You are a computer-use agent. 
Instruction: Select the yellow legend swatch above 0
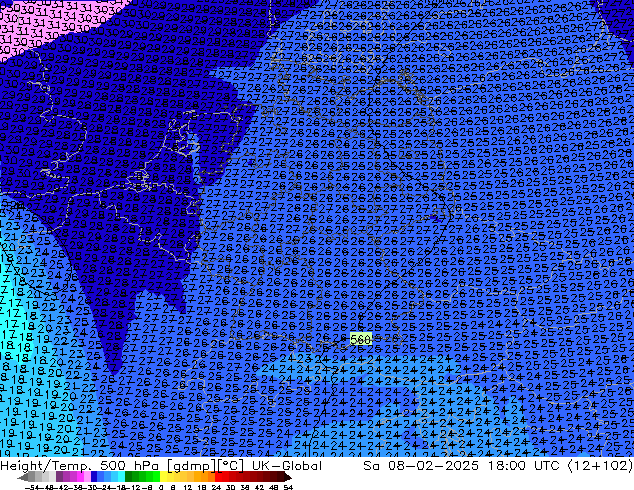pos(163,477)
